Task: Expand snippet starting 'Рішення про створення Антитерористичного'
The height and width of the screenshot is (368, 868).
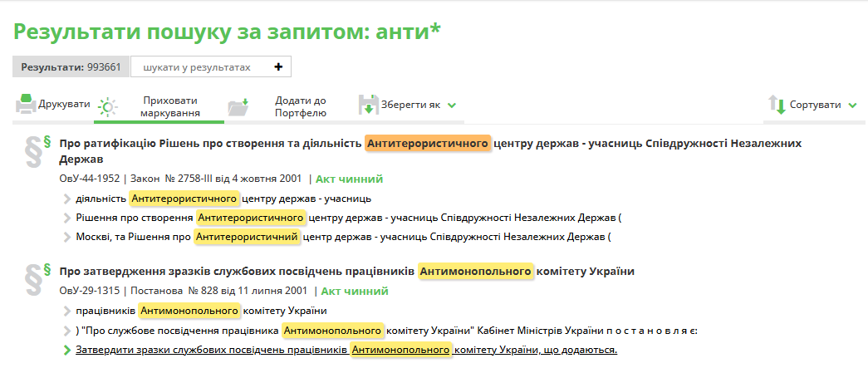Action: point(67,218)
